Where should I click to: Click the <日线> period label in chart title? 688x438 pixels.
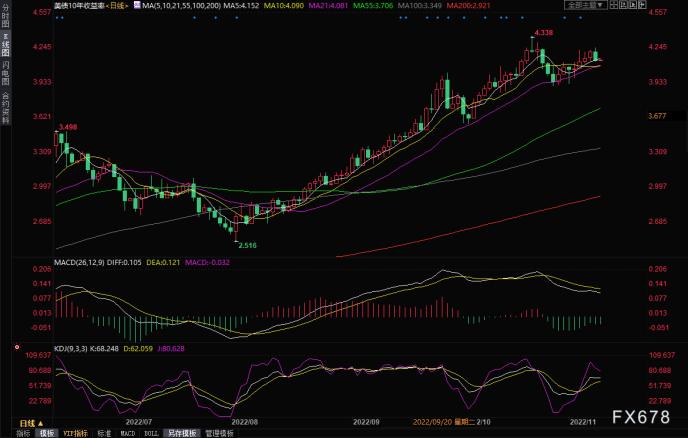[118, 6]
